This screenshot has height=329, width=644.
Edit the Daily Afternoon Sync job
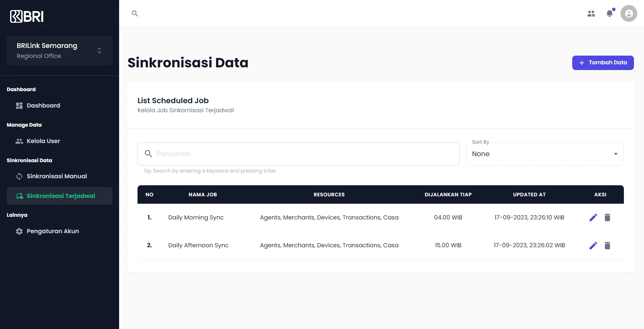tap(593, 246)
